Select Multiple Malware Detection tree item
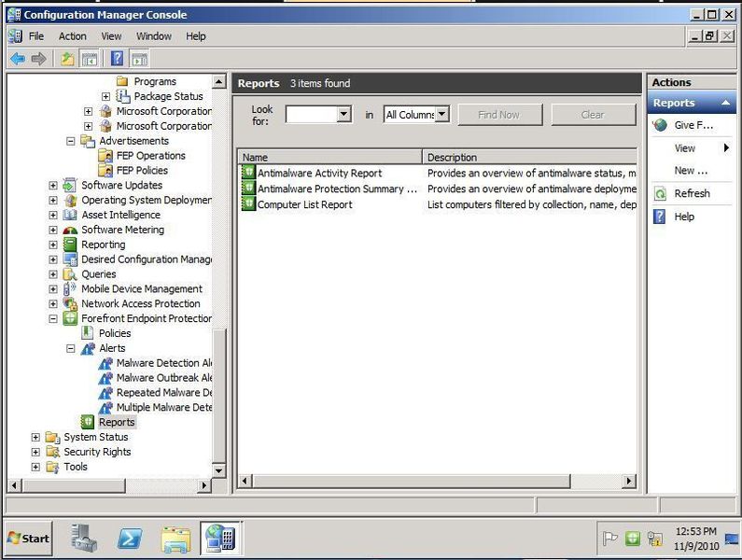 pos(163,407)
